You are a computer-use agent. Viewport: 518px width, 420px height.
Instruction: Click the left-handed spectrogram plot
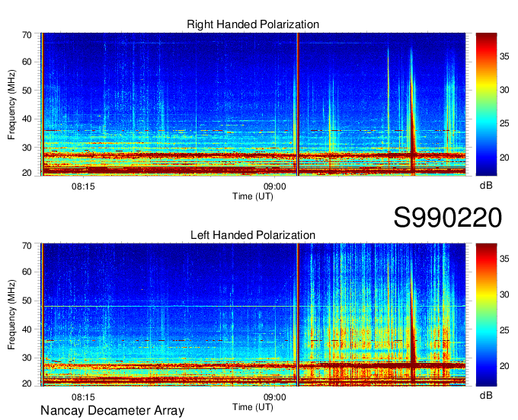tap(253, 315)
